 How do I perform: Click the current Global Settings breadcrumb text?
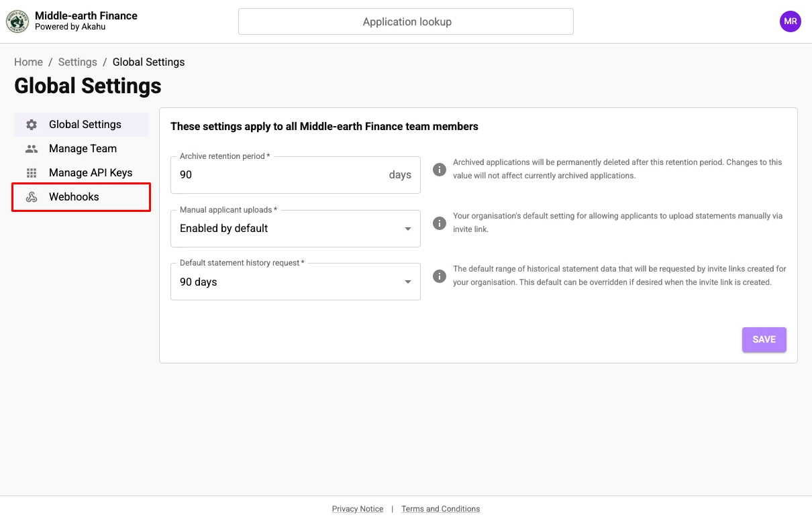(x=148, y=62)
